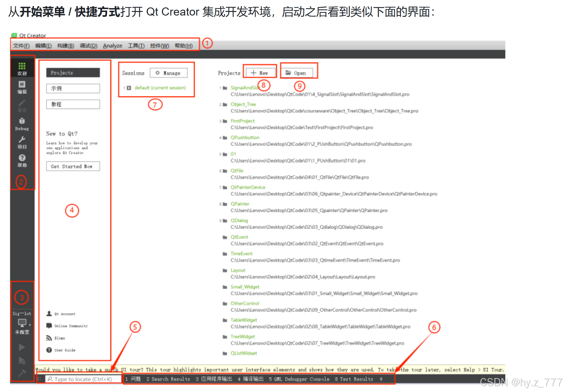The width and height of the screenshot is (564, 392).
Task: Show the 3 应用程序输出 pane
Action: point(214,379)
